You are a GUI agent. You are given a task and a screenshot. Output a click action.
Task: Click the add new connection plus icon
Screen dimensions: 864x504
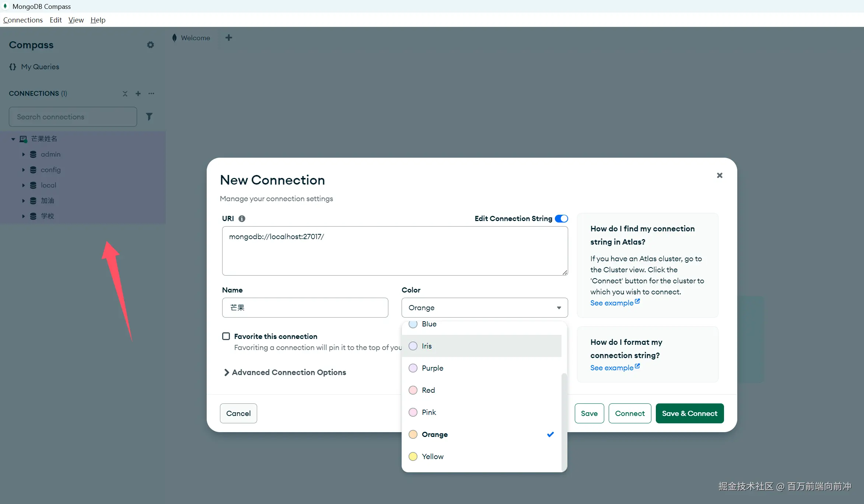pyautogui.click(x=138, y=94)
